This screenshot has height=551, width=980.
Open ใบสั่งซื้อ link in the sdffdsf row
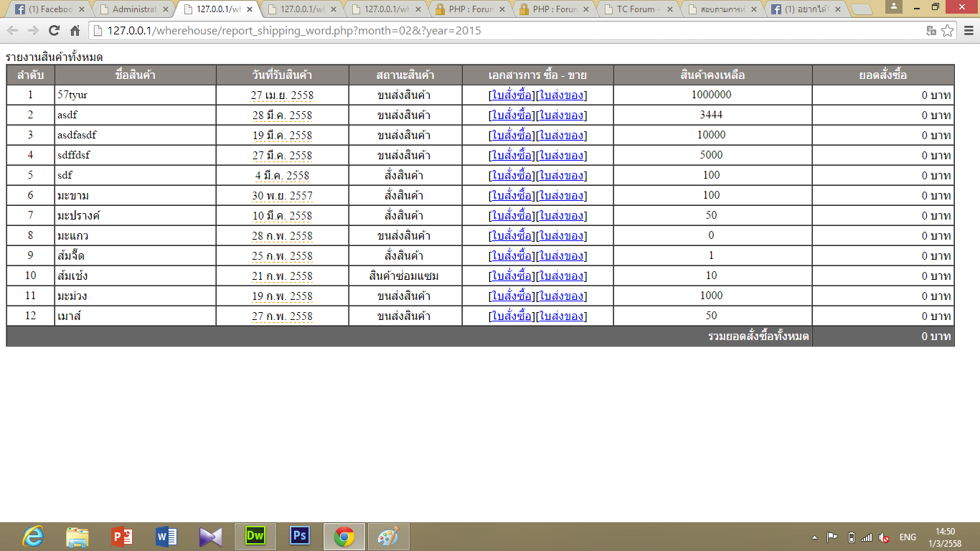point(512,156)
